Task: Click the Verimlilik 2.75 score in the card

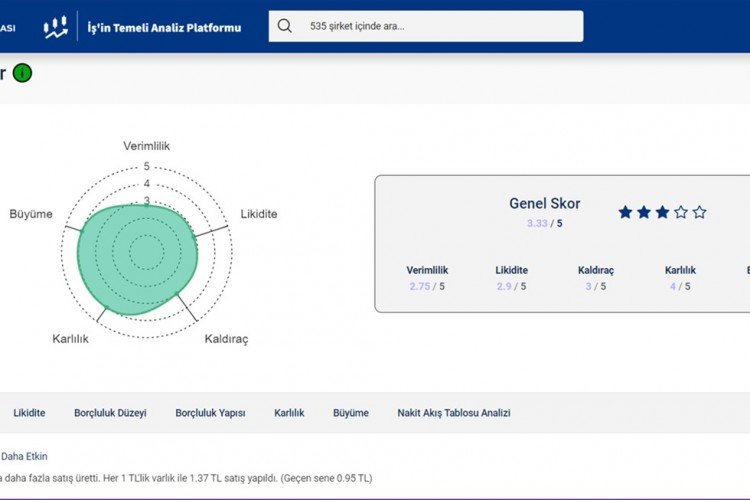Action: click(427, 287)
